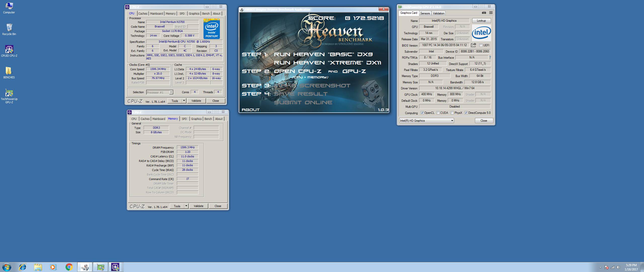The height and width of the screenshot is (272, 644).
Task: Click RUN HEAVEN "XTREME" DX11
Action: (x=328, y=63)
